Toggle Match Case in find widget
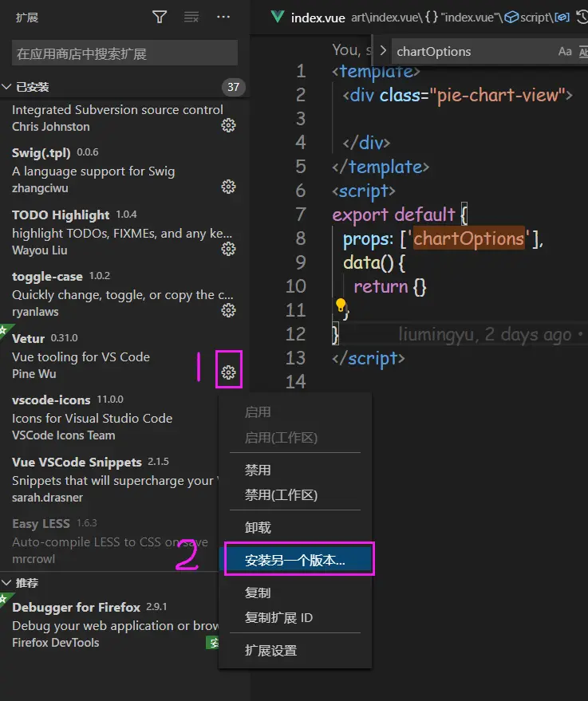 point(565,51)
